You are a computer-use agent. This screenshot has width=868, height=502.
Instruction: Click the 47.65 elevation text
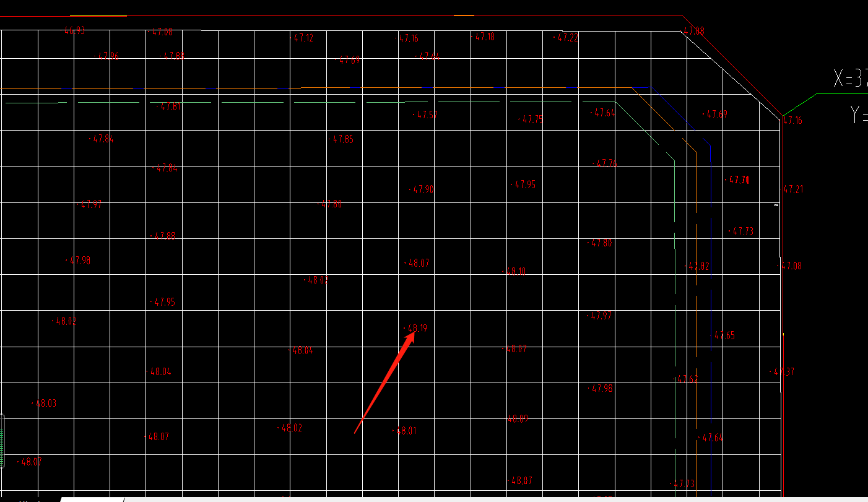click(x=724, y=335)
